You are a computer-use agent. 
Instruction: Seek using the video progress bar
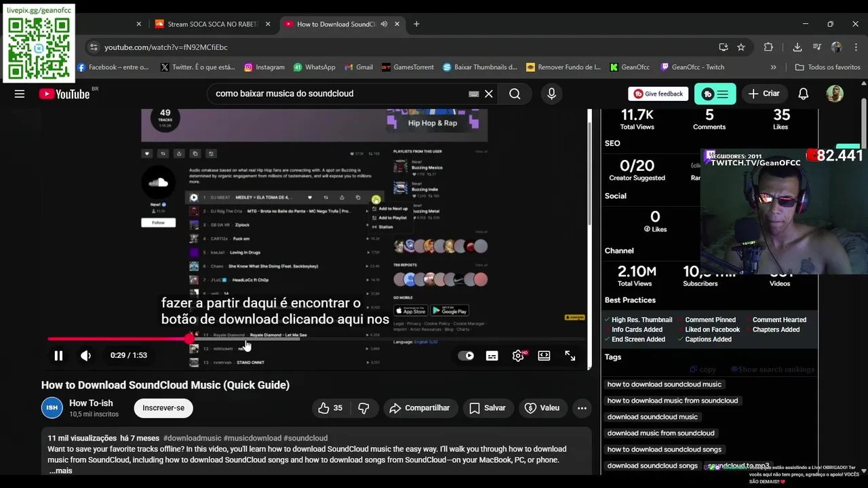click(x=316, y=339)
